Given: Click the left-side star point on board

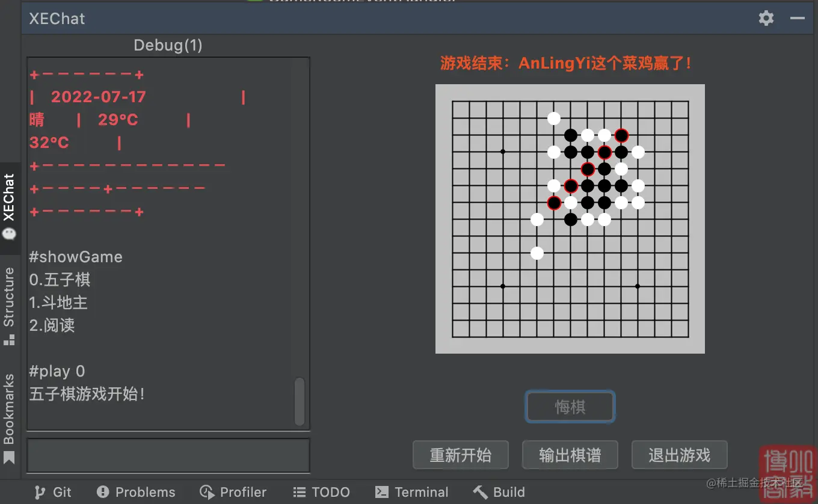Looking at the screenshot, I should coord(503,152).
